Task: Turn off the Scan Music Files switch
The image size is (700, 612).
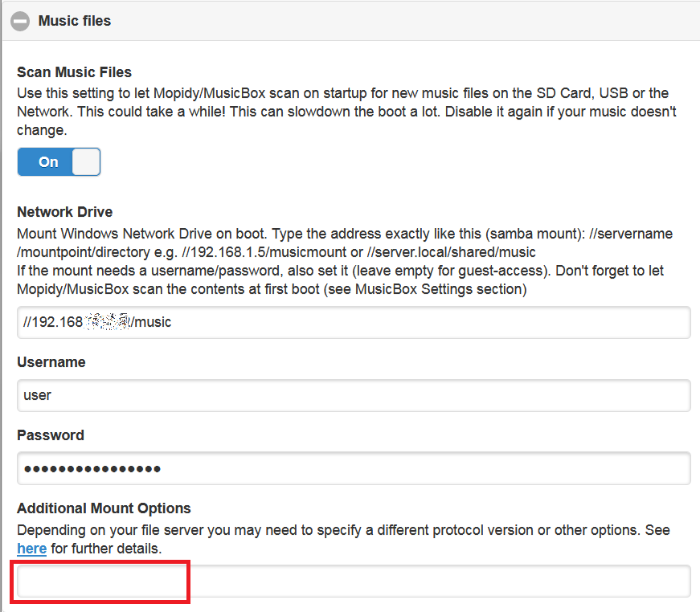Action: tap(59, 161)
